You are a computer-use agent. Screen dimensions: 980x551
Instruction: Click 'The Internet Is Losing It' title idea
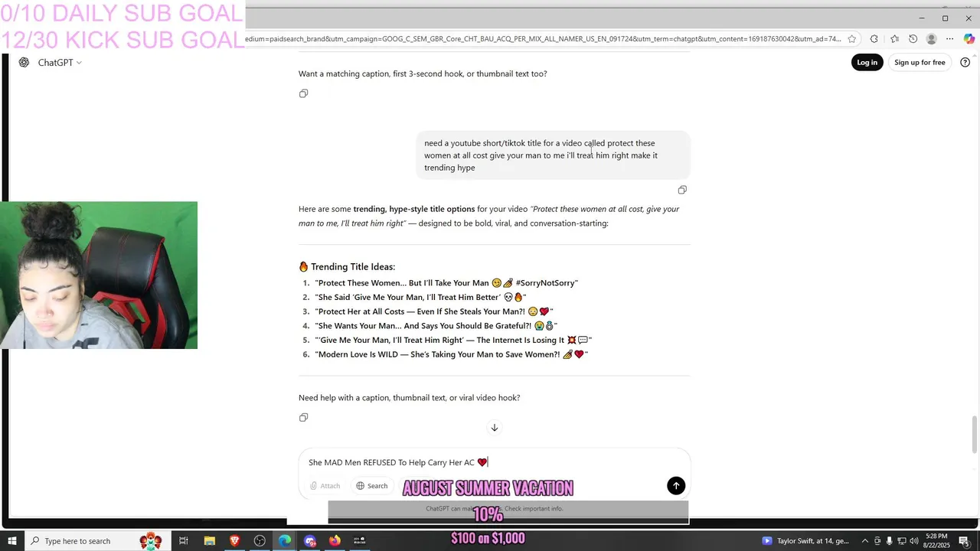point(453,340)
